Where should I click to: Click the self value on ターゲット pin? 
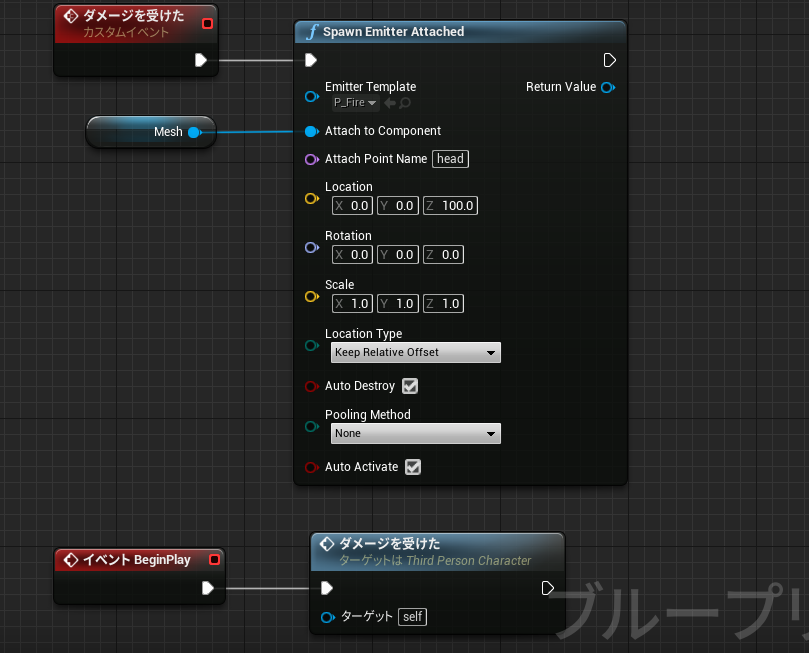tap(412, 617)
